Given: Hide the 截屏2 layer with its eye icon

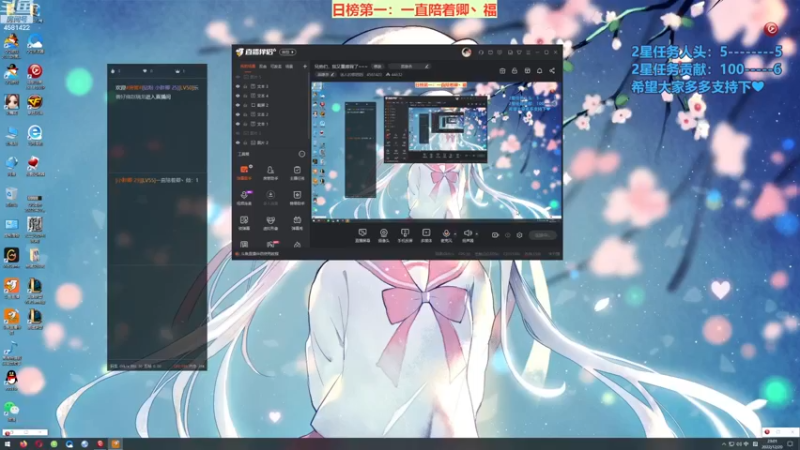Looking at the screenshot, I should coord(238,105).
